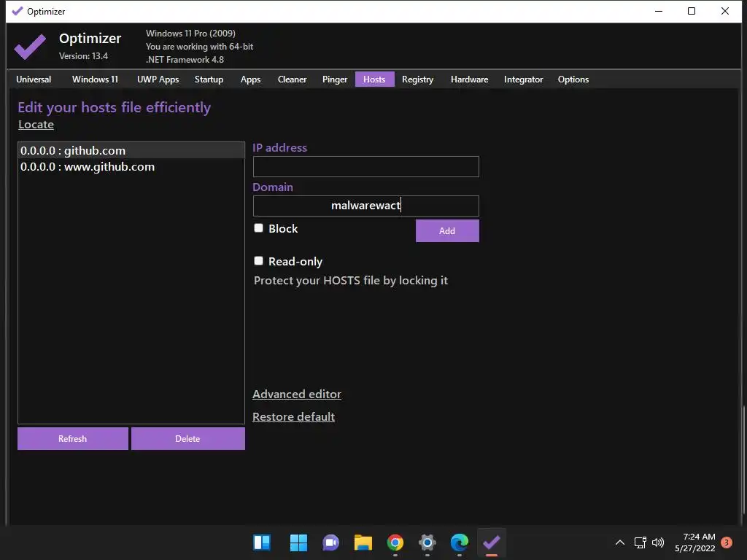Enable the Read-only checkbox
Viewport: 747px width, 560px height.
(259, 261)
